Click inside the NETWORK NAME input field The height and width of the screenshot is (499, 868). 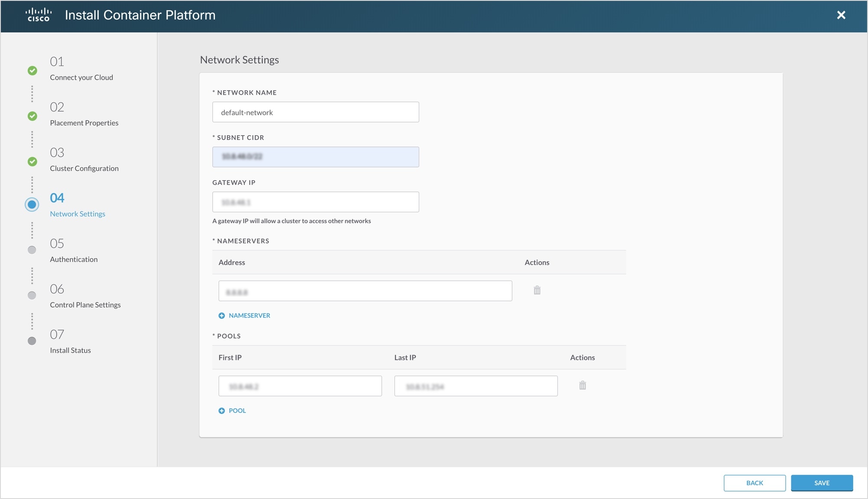(315, 112)
